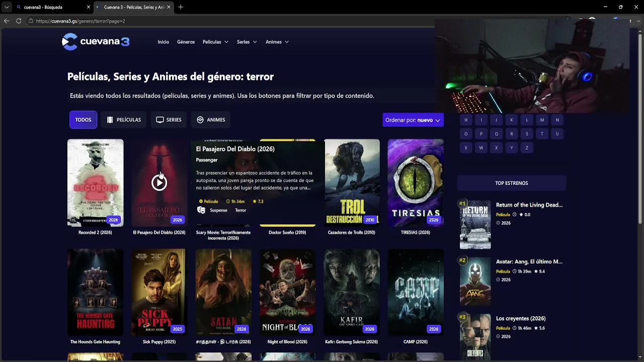Select letter M in the alphabet filter

[542, 120]
